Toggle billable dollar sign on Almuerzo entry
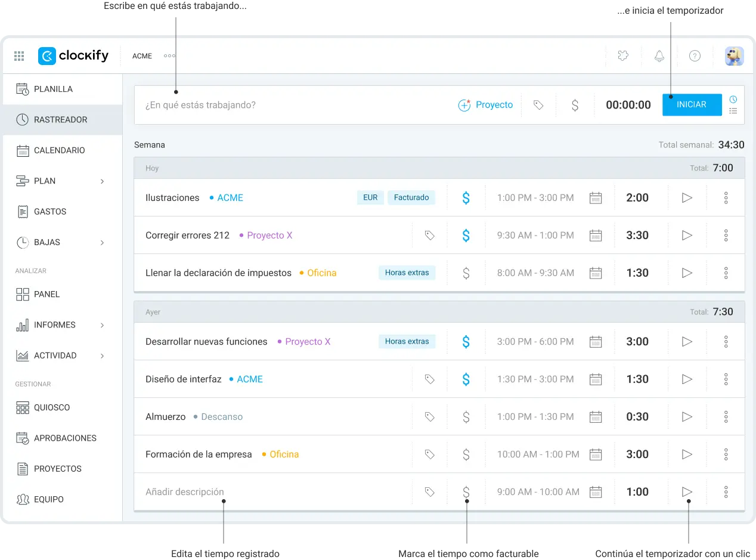Viewport: 756px width, 560px height. coord(466,417)
